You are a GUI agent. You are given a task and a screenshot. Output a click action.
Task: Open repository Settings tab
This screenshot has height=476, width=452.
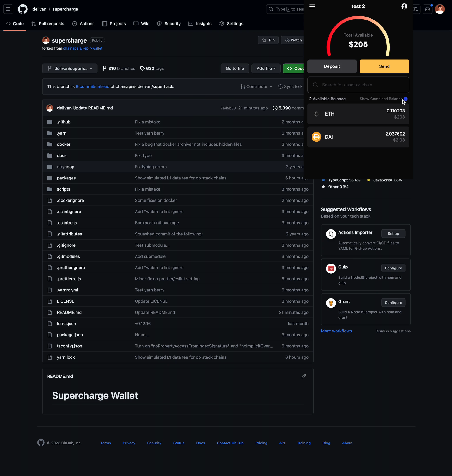click(231, 24)
